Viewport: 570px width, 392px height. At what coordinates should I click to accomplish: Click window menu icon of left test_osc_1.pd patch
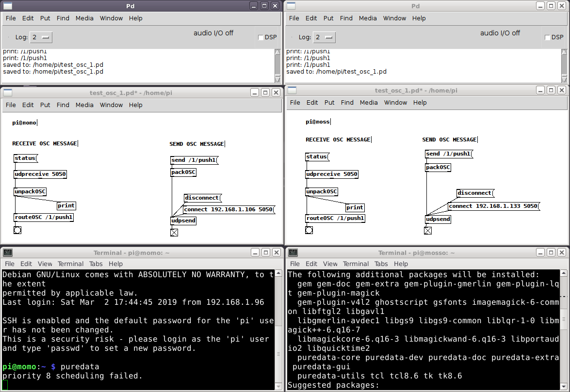tap(8, 93)
